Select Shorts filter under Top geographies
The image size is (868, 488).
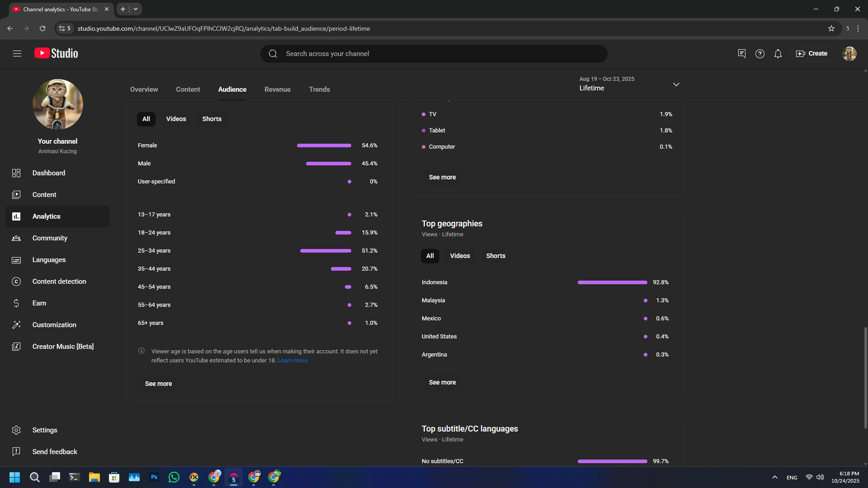tap(495, 256)
